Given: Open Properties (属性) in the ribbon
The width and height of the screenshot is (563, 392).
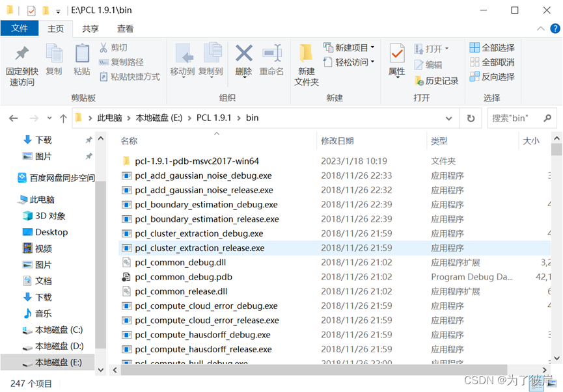Looking at the screenshot, I should point(397,60).
